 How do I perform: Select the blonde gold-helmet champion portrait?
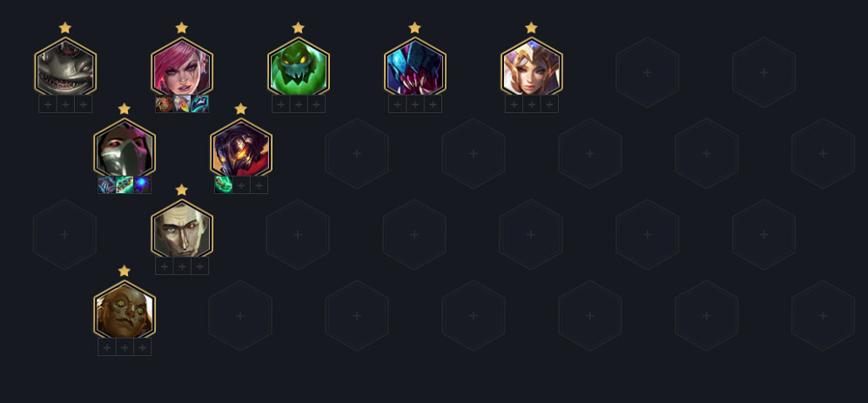(531, 67)
